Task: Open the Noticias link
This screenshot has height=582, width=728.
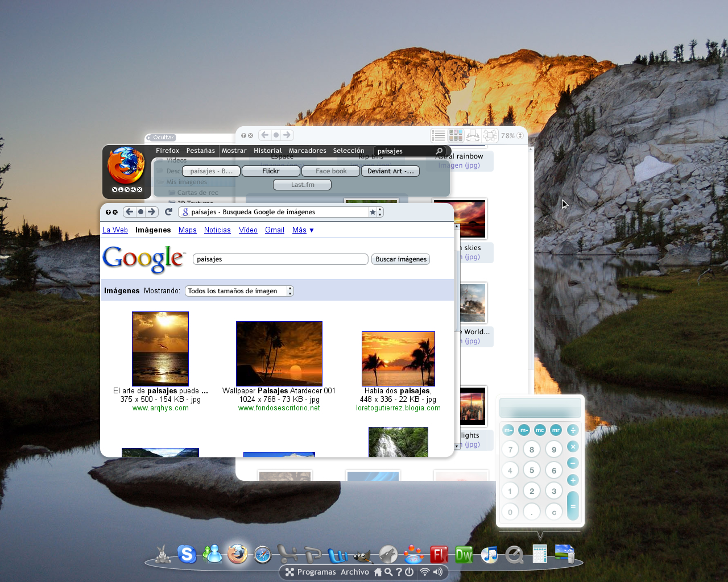Action: pos(217,230)
